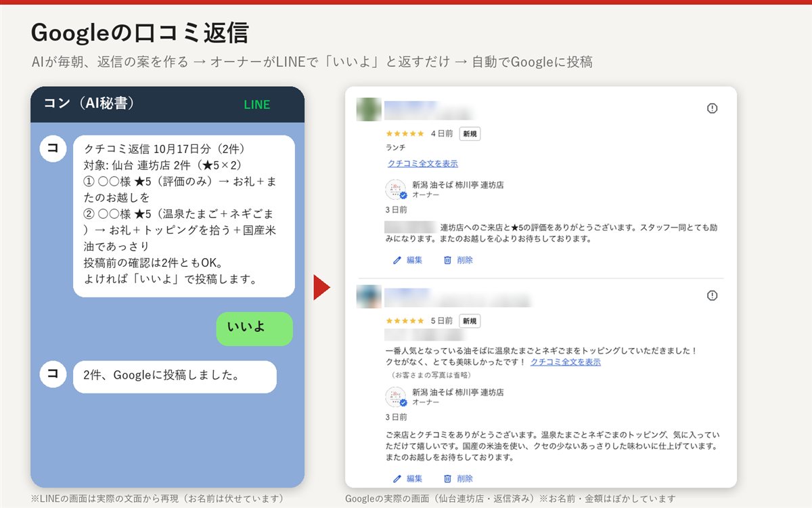Open the 4日前 reviewer's blurred profile photo
812x508 pixels.
pyautogui.click(x=368, y=110)
